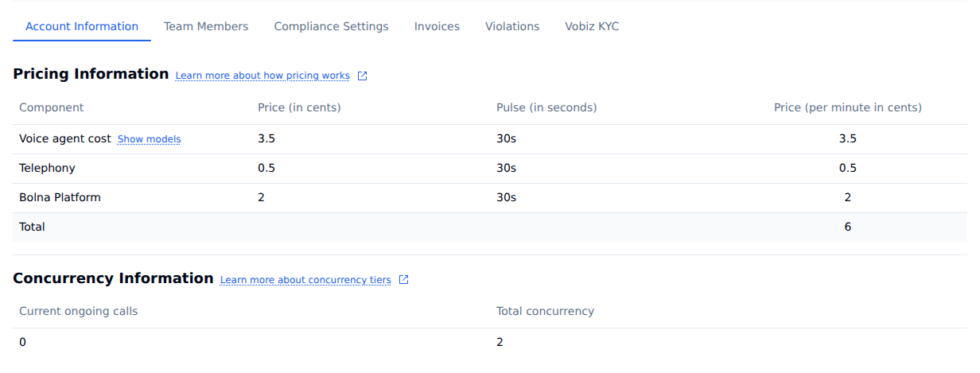The image size is (980, 373).
Task: Click the 'Price (in cents)' column header
Action: click(299, 107)
